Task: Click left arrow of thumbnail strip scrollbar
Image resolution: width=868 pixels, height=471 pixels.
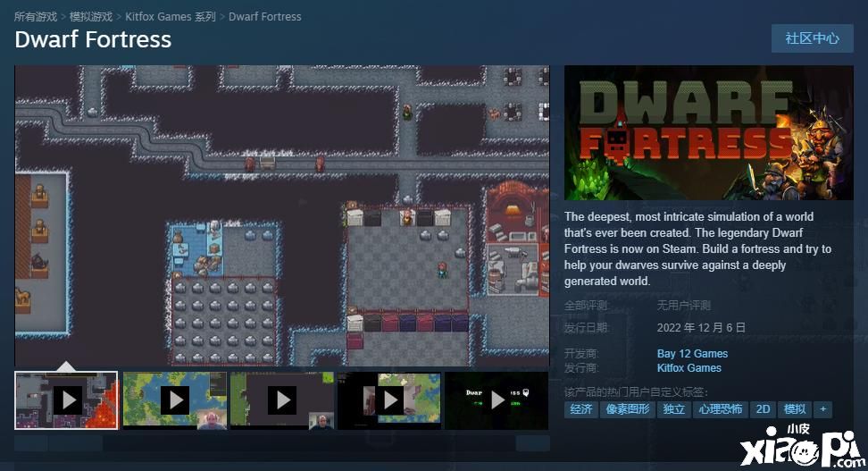Action: point(31,442)
